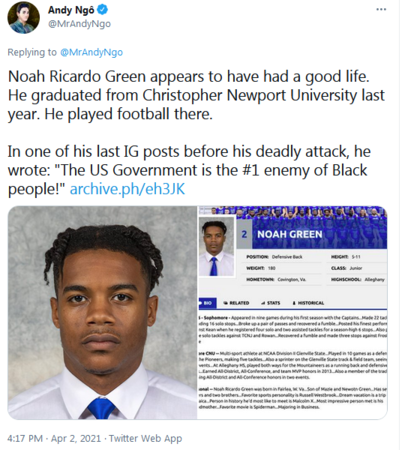Select the RELATED tab in roster image
411x450 pixels.
click(x=236, y=303)
